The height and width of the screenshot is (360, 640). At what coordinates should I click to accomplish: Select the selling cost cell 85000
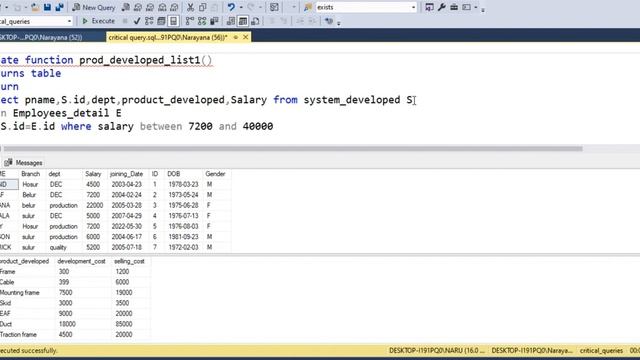124,324
